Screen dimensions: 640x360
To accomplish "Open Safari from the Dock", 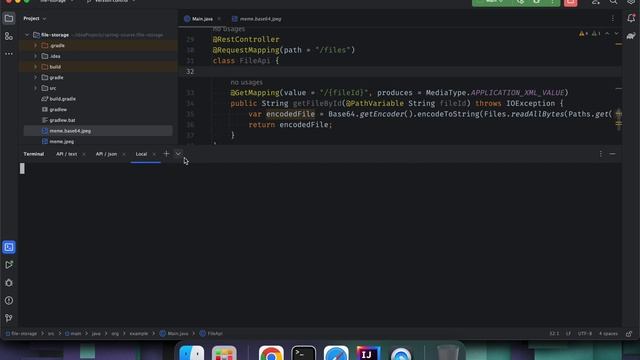I will pos(336,353).
